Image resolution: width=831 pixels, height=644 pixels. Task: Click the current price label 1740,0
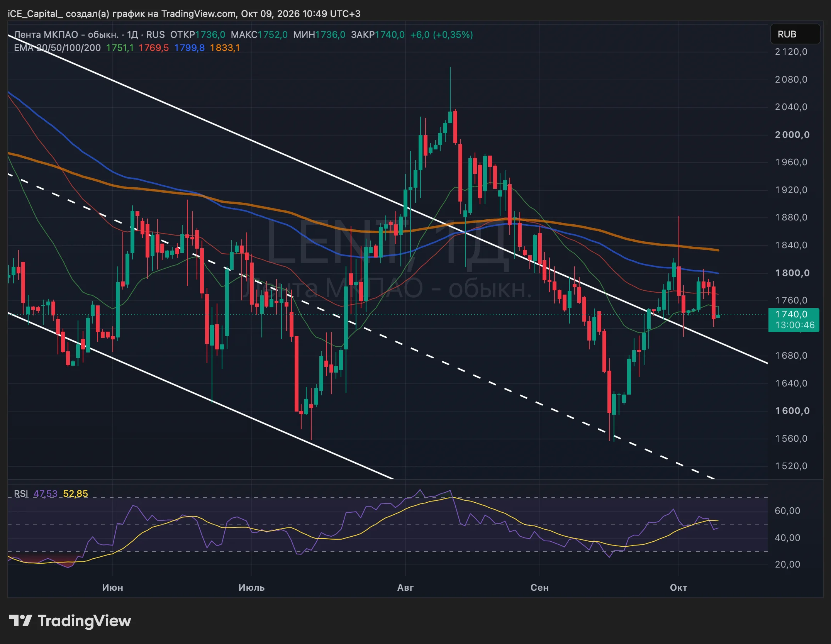click(791, 314)
